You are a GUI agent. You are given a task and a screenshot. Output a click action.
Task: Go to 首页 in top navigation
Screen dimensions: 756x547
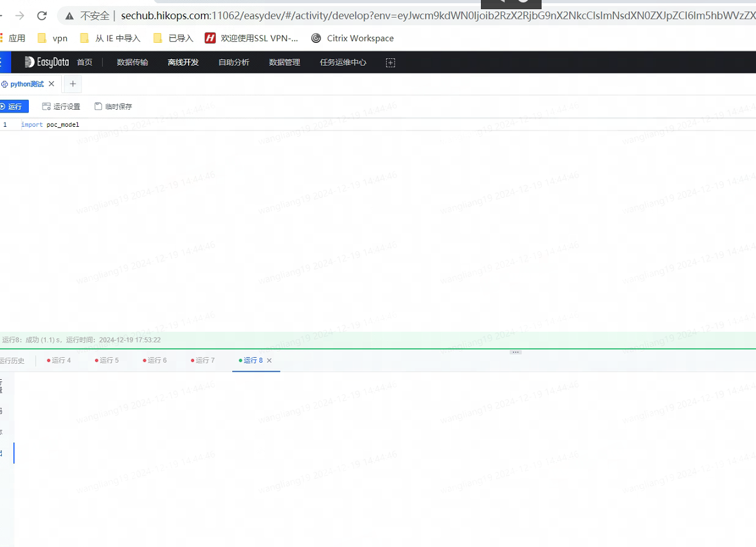pyautogui.click(x=85, y=62)
